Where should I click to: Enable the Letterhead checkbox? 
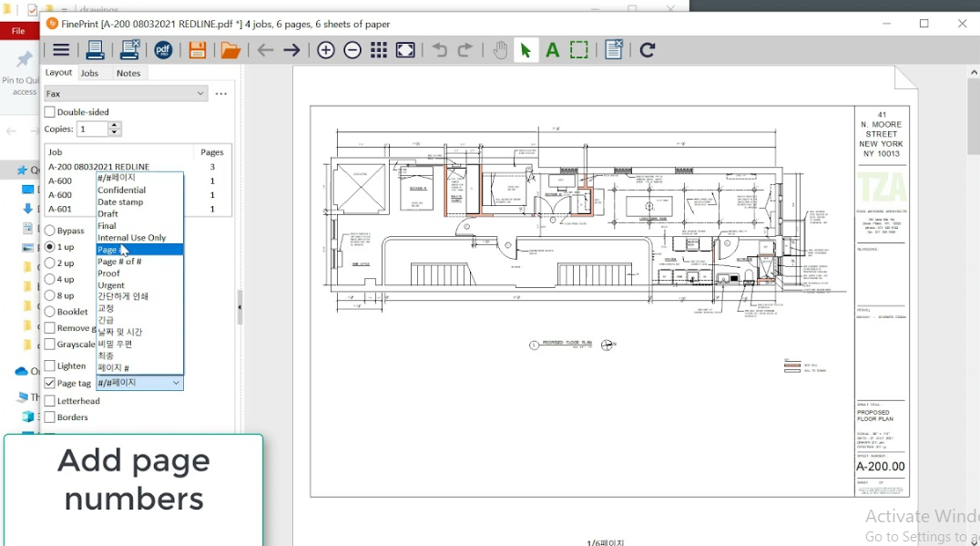coord(49,401)
